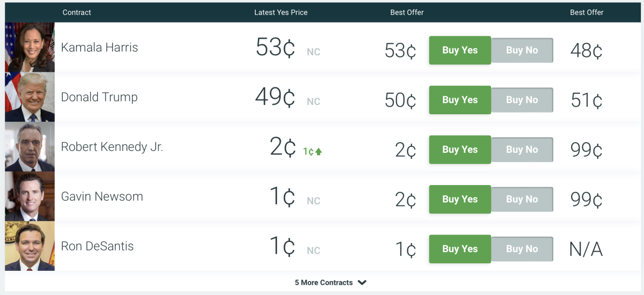Choose Buy No for Gavin Newsom

(x=522, y=199)
